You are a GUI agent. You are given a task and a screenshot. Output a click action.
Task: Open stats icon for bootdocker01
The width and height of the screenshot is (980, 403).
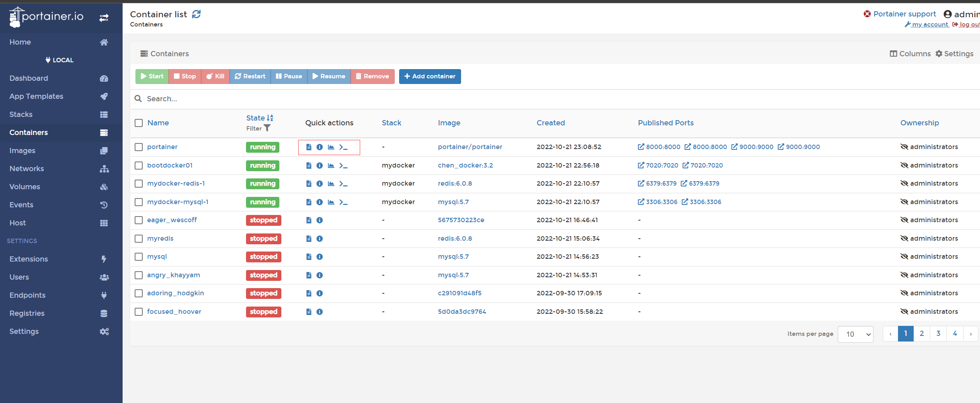click(x=331, y=166)
